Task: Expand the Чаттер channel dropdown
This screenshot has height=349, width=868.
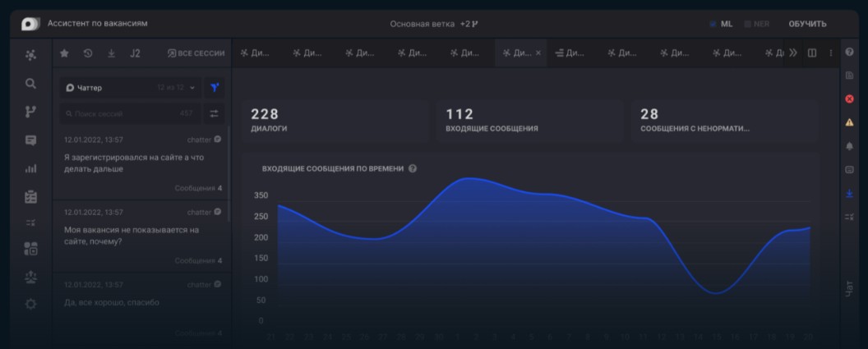Action: click(x=132, y=87)
